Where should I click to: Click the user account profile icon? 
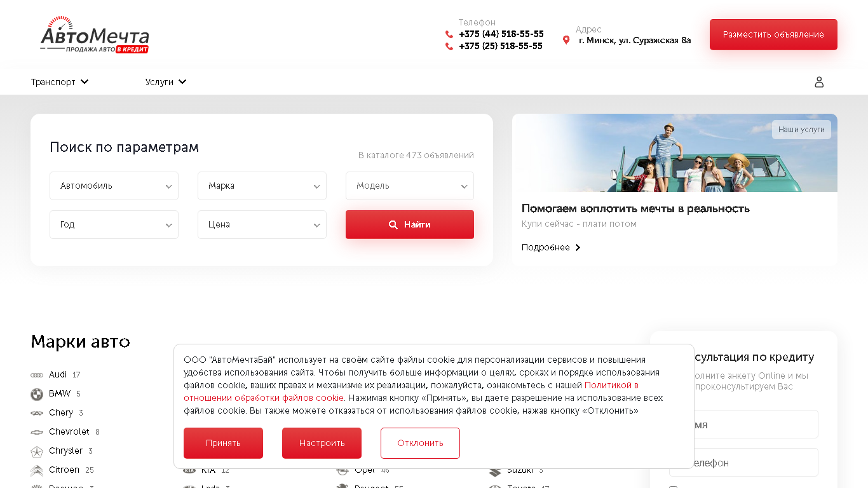[819, 82]
